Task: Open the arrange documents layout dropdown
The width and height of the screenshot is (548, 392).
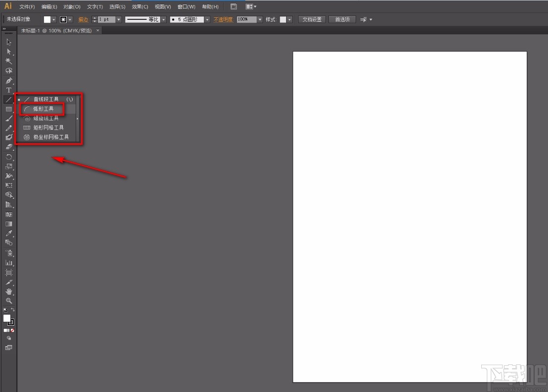Action: click(251, 6)
